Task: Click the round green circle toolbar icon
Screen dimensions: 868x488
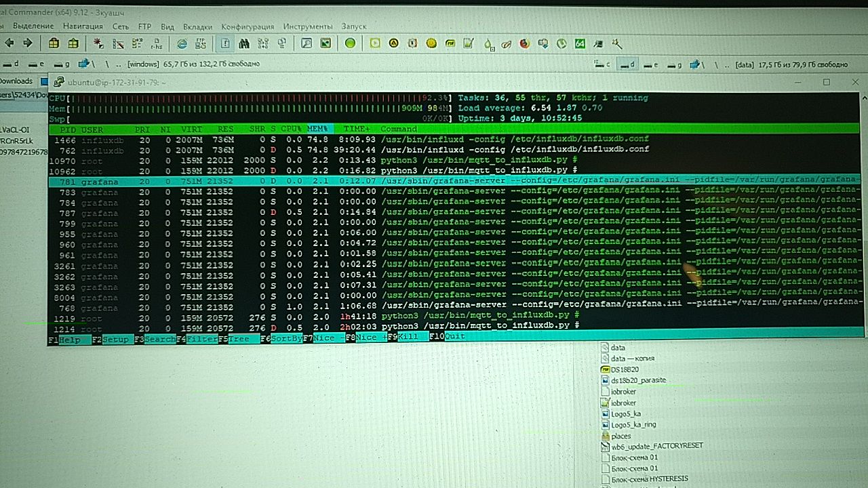Action: [350, 43]
